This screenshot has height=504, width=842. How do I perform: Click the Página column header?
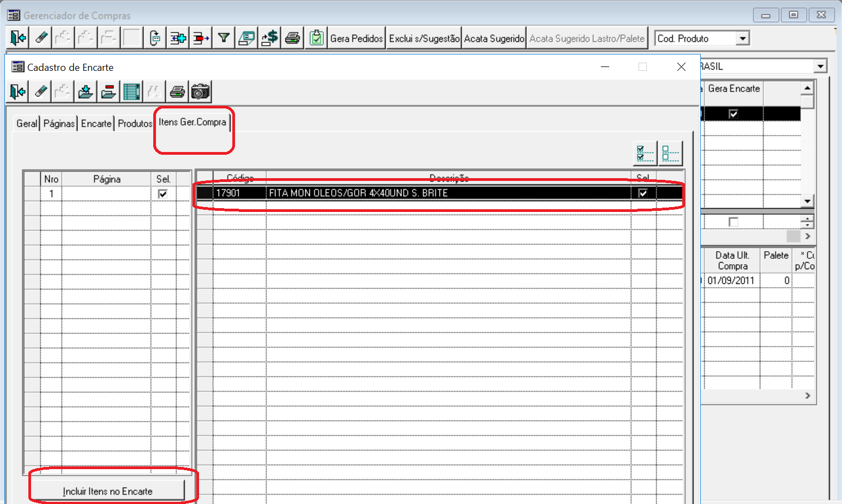click(107, 179)
